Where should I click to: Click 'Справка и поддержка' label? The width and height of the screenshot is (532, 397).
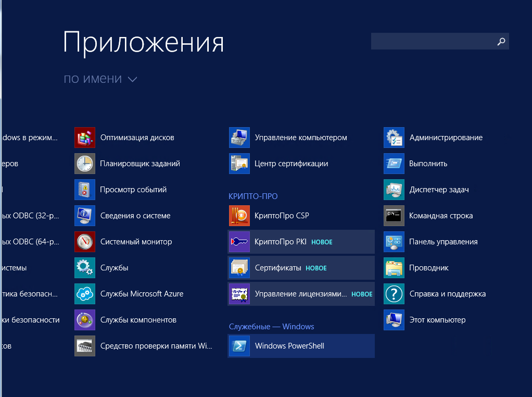pyautogui.click(x=448, y=294)
